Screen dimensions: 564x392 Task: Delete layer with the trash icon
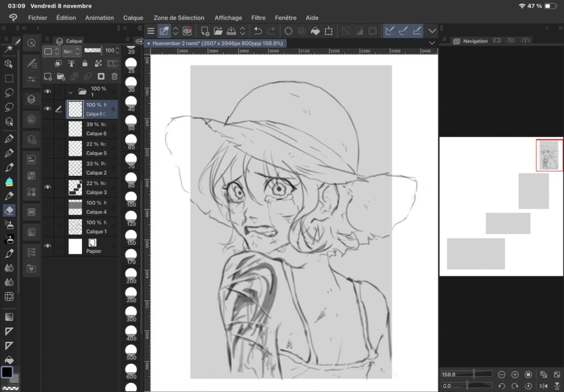coord(114,76)
